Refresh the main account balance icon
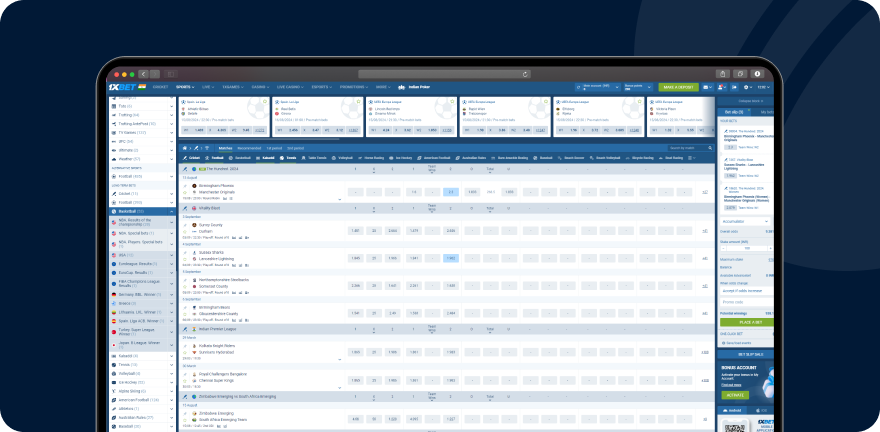This screenshot has height=432, width=880. coord(579,87)
